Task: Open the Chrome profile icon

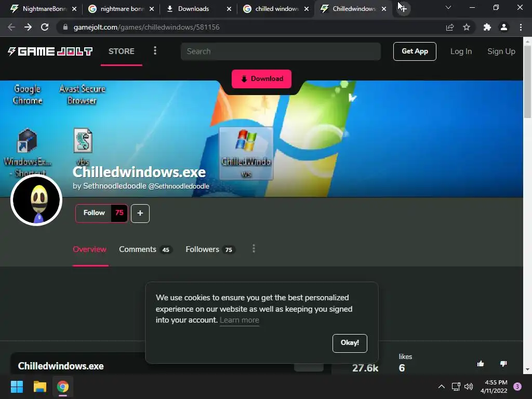Action: 504,27
